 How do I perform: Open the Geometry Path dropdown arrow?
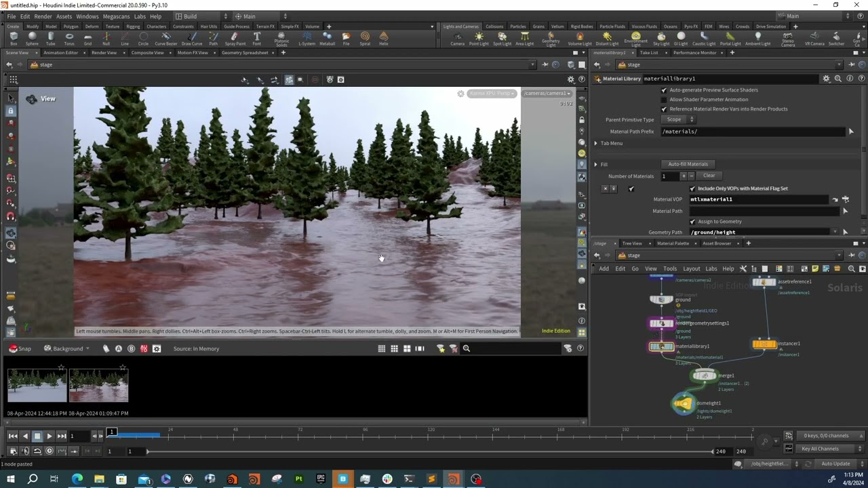(835, 232)
